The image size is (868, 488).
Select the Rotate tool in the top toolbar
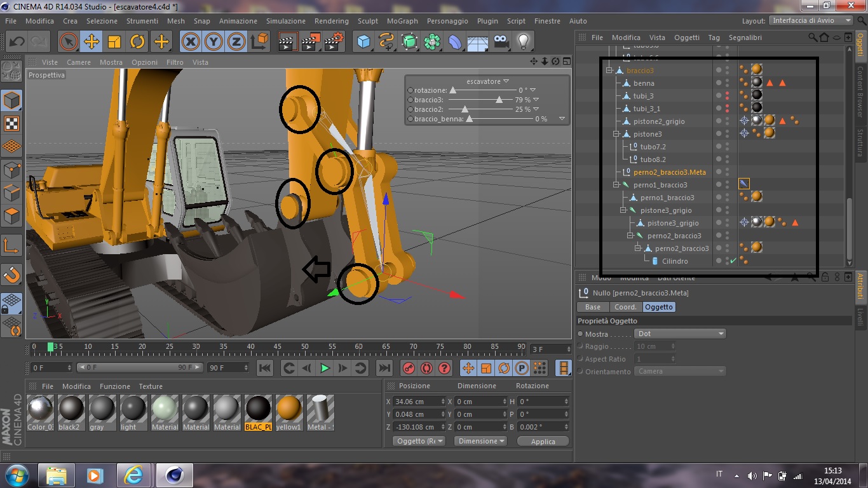point(137,42)
